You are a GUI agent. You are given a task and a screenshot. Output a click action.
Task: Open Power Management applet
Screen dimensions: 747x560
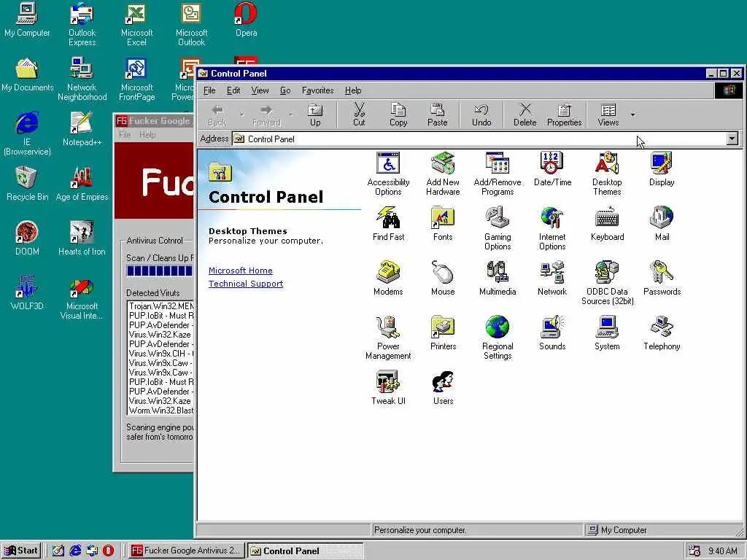[388, 338]
